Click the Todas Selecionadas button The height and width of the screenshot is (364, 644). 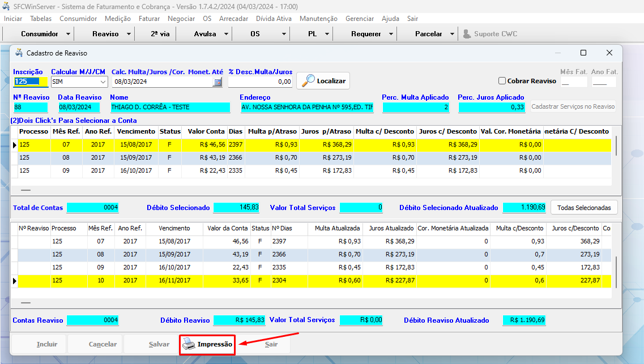click(x=584, y=208)
